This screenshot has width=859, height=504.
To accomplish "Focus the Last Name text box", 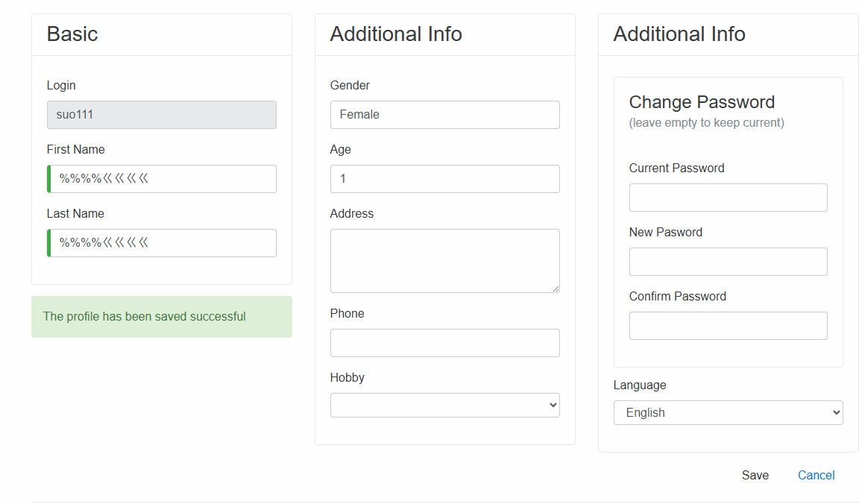I will coord(162,243).
